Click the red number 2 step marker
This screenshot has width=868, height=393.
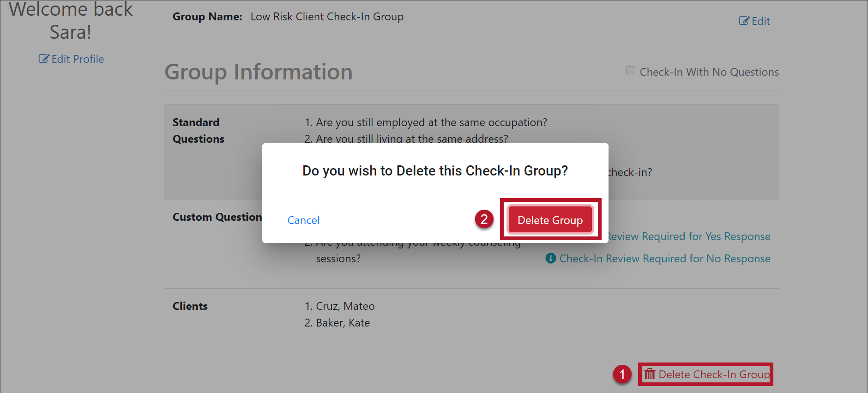click(484, 219)
